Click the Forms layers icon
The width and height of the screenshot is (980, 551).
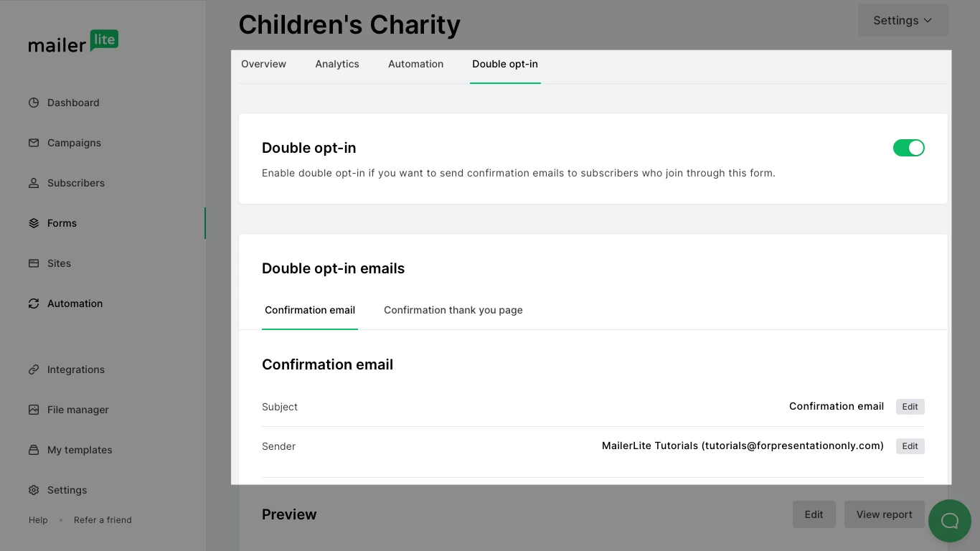click(x=34, y=223)
